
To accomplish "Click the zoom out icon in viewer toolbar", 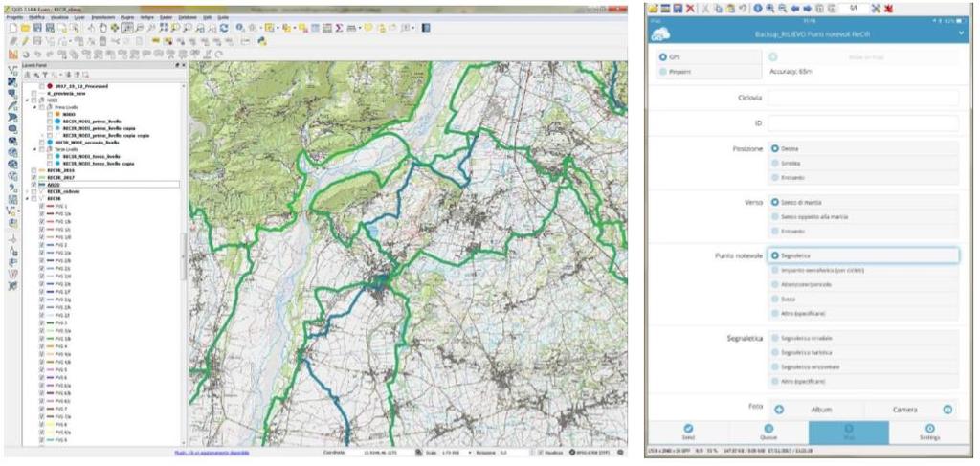I will (783, 8).
